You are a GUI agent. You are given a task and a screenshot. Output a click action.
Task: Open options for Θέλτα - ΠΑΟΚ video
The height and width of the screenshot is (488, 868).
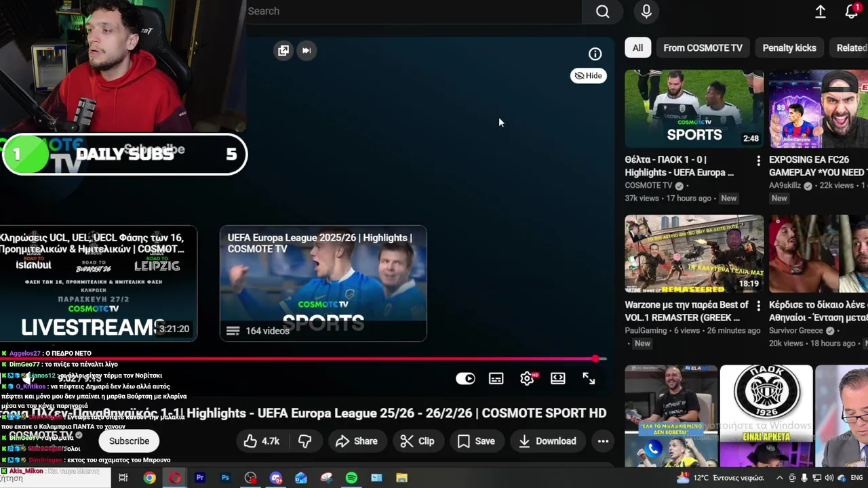pos(758,161)
